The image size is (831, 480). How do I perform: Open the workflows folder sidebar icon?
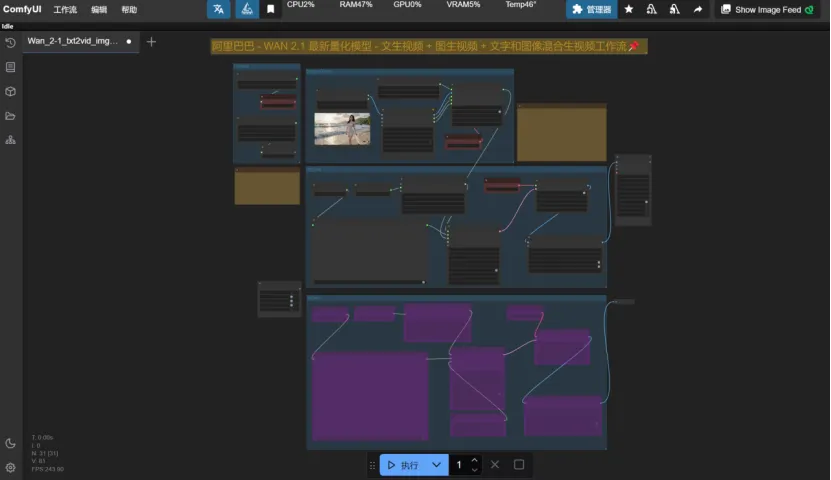pos(10,115)
